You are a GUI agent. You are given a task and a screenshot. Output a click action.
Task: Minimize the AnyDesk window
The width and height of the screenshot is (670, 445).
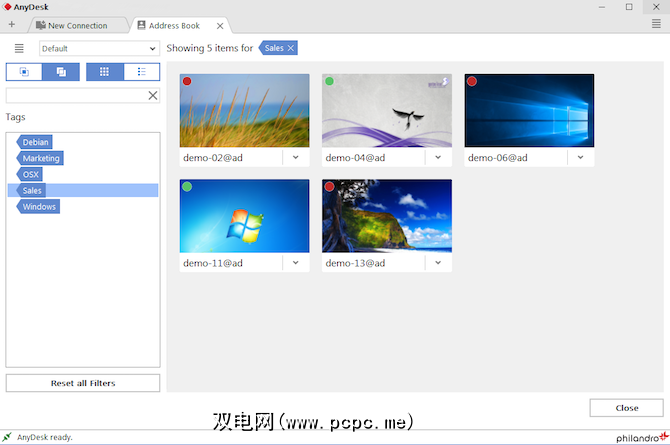click(x=602, y=7)
